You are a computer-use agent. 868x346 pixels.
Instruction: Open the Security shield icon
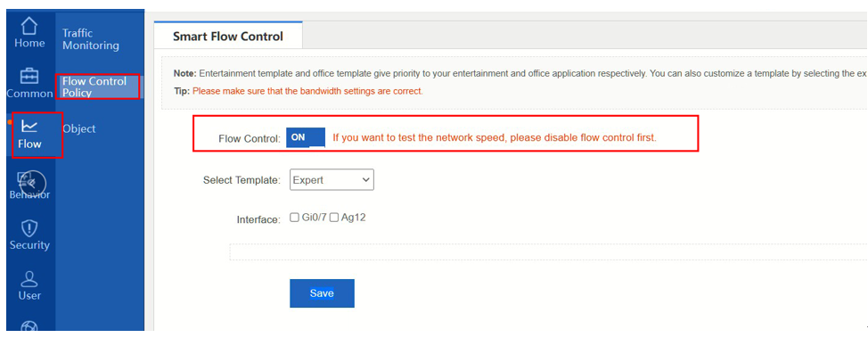point(29,228)
